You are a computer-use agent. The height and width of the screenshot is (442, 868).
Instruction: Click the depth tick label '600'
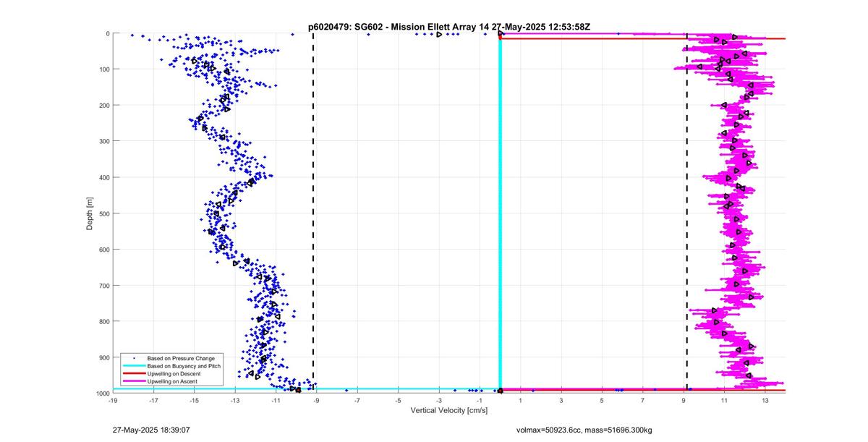click(103, 250)
